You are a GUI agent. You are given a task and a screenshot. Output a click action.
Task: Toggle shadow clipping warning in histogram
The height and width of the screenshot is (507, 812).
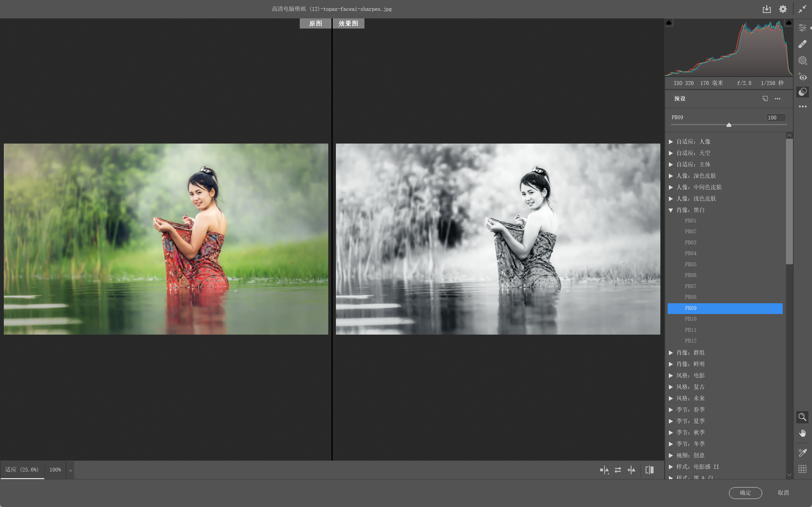coord(669,23)
